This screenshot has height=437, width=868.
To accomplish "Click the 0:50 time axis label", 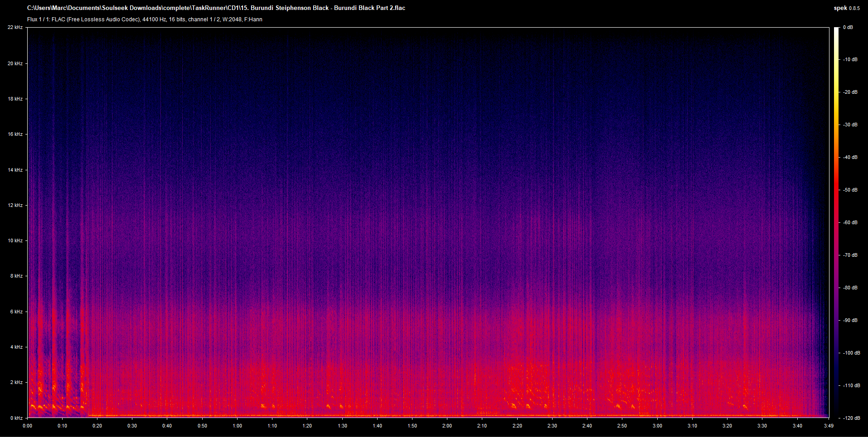I will 202,426.
